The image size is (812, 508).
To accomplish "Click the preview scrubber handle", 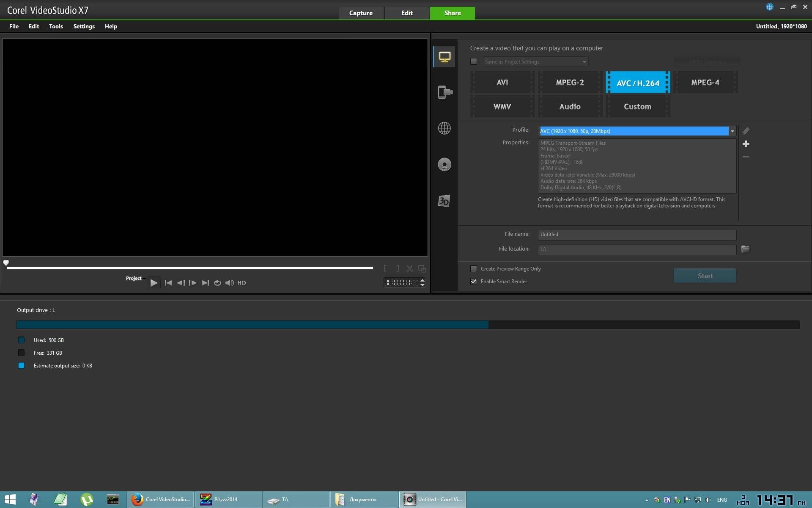I will (6, 263).
